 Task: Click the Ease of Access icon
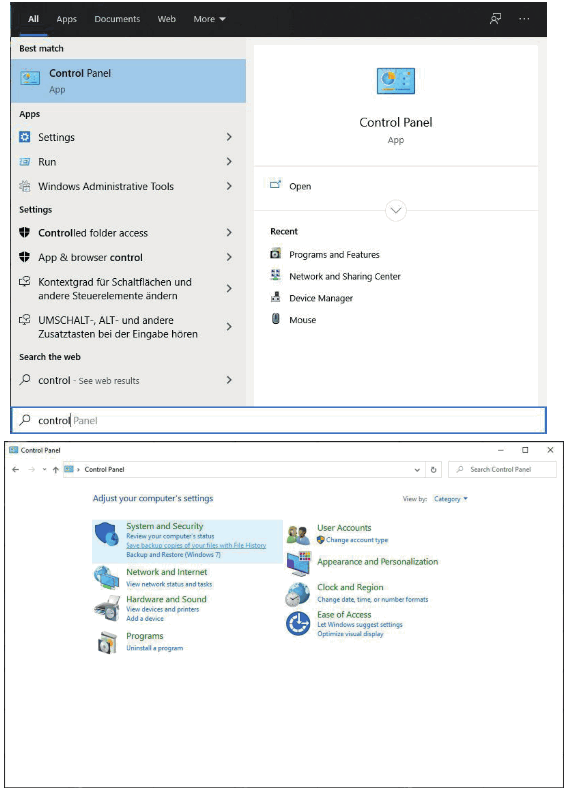point(298,624)
